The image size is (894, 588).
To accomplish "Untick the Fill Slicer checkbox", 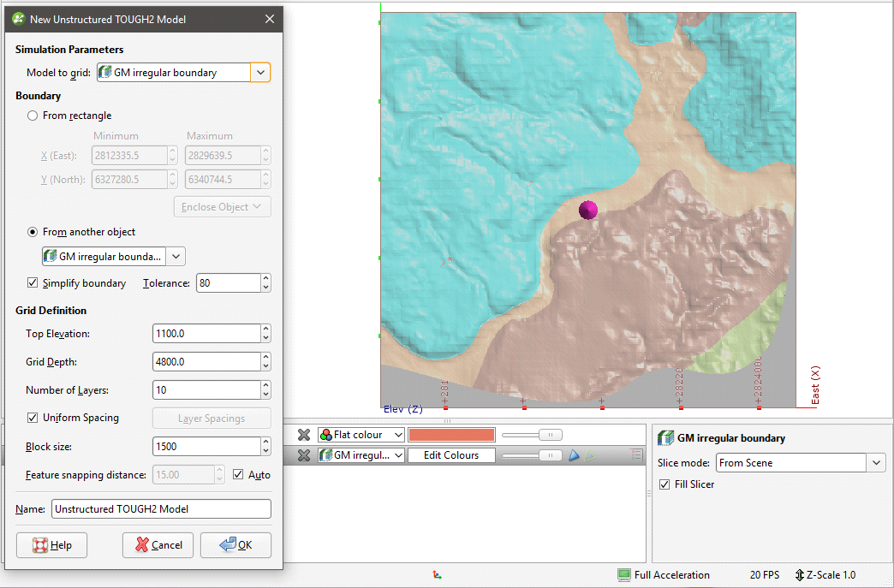I will [665, 484].
